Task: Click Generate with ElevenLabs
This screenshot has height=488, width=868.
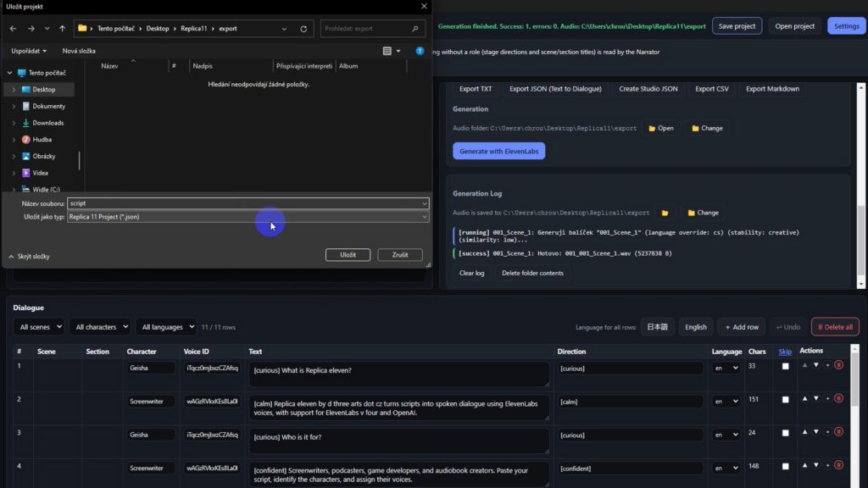Action: (x=498, y=151)
